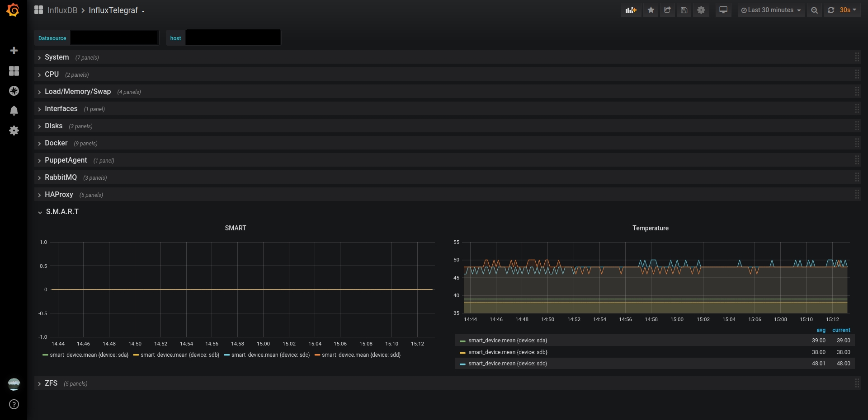Open the Last 30 minutes time picker
Image resolution: width=868 pixels, height=420 pixels.
[x=771, y=10]
